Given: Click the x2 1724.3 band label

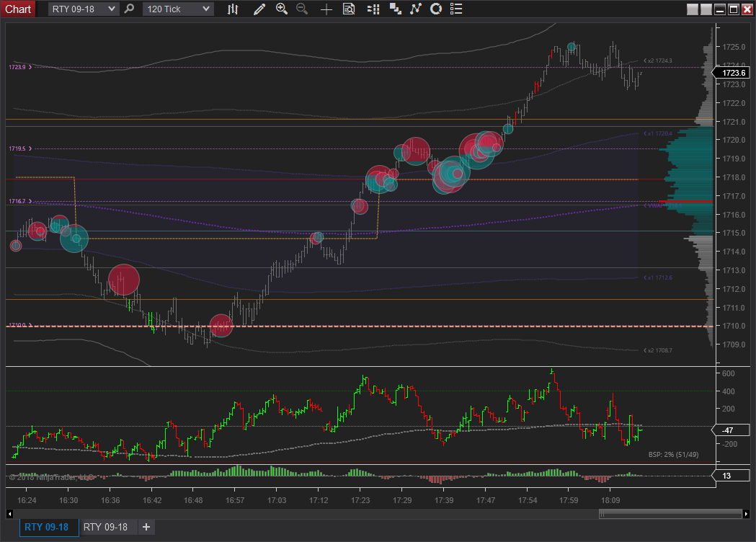Looking at the screenshot, I should coord(659,61).
